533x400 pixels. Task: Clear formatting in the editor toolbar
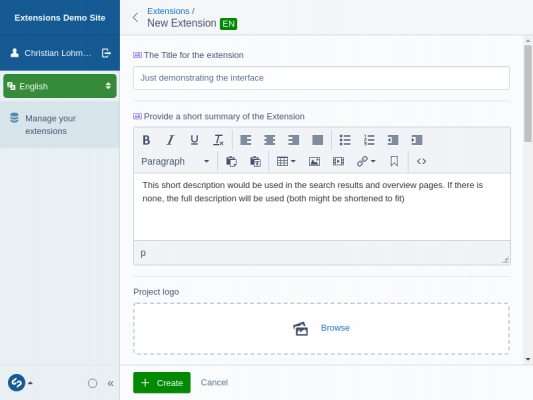point(218,140)
